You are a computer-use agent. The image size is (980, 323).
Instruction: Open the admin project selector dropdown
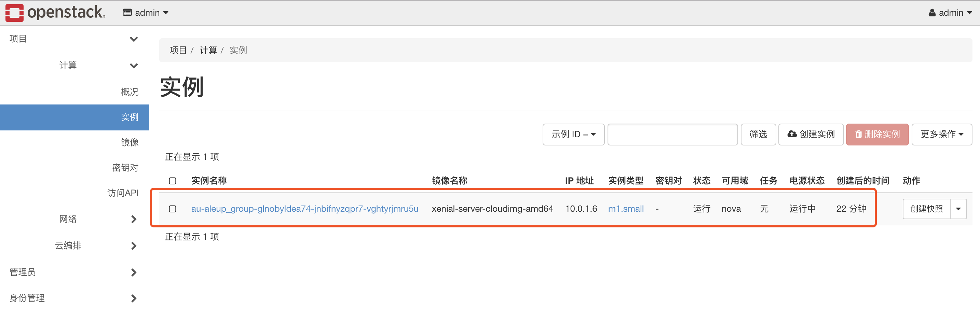[x=145, y=13]
